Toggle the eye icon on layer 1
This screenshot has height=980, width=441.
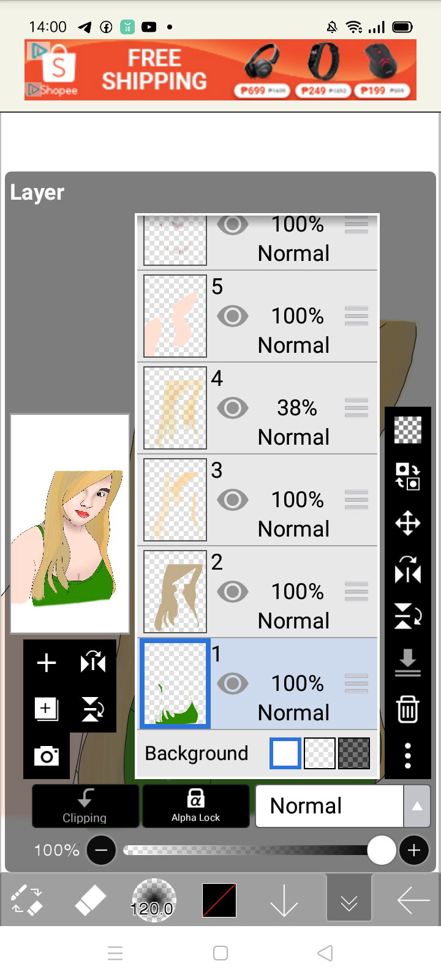(233, 684)
